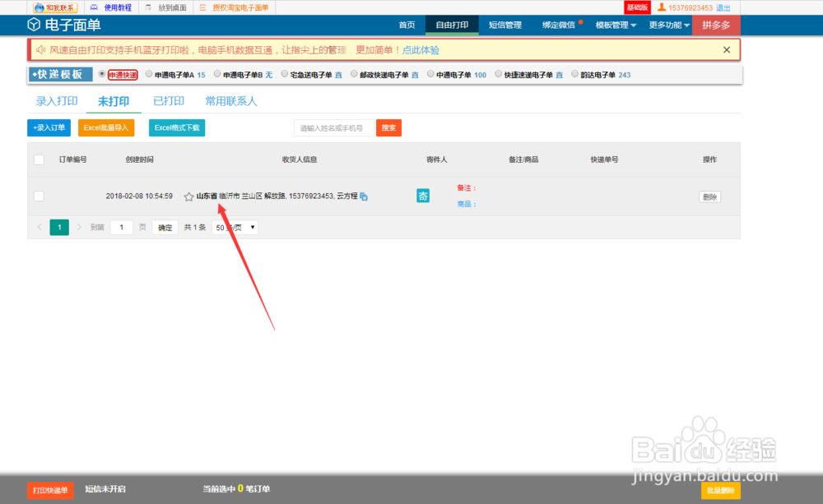
Task: Open the 自由打印 navigation tab
Action: coord(452,25)
